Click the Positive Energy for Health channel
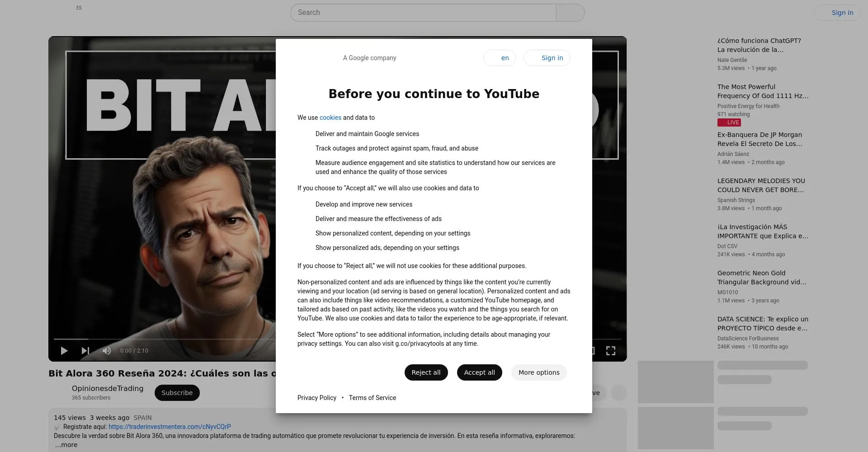Screen dimensions: 868x452 point(748,106)
